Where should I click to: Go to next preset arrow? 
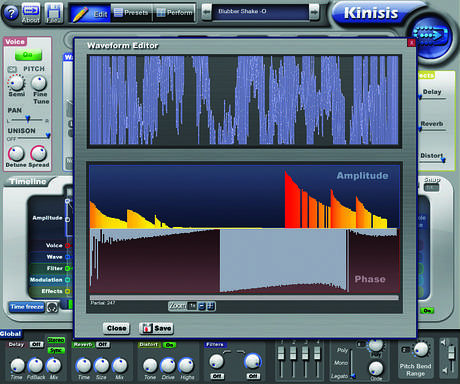click(x=314, y=12)
